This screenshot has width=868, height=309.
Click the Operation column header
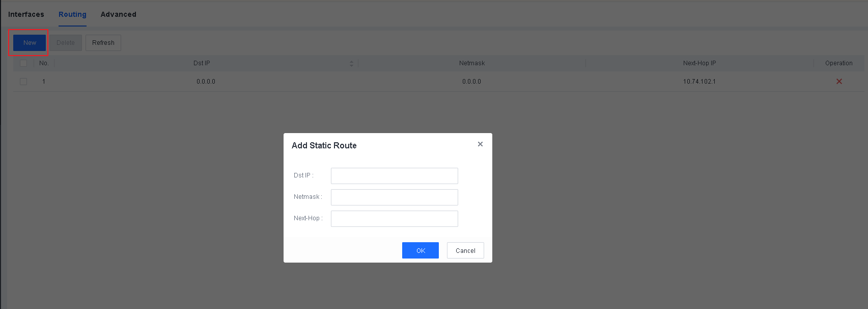838,63
